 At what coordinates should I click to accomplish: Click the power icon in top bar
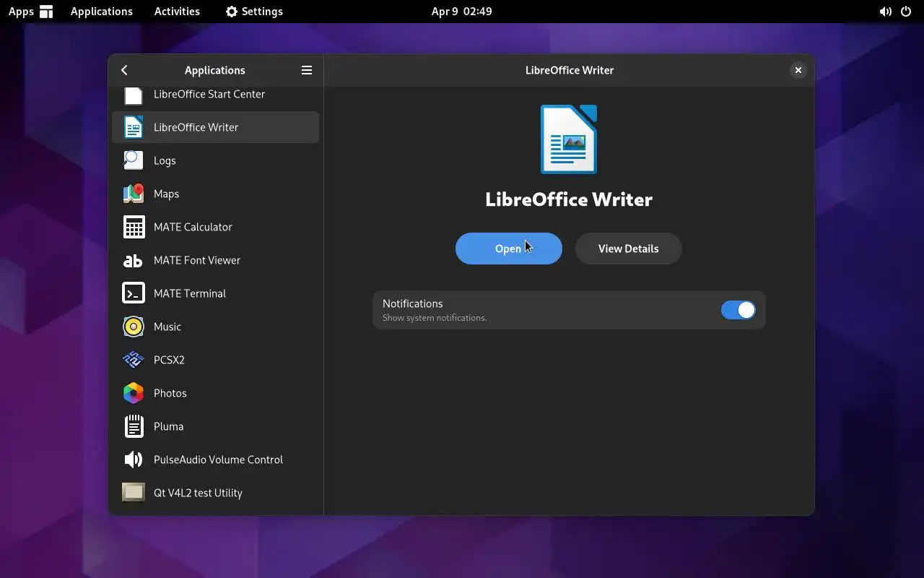click(906, 12)
